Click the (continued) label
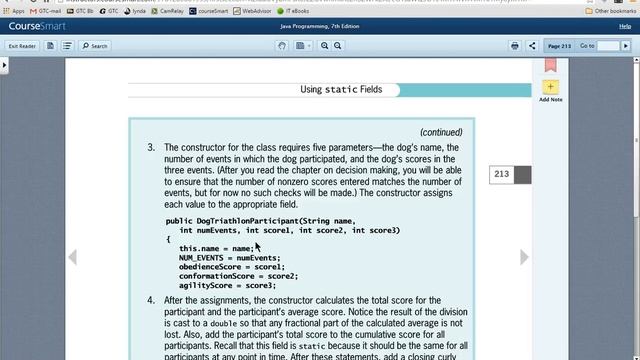Image resolution: width=640 pixels, height=360 pixels. (441, 132)
